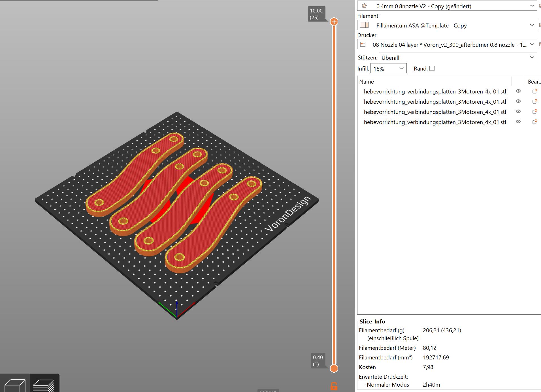
Task: Click the Normaler Modus label
Action: (388, 385)
